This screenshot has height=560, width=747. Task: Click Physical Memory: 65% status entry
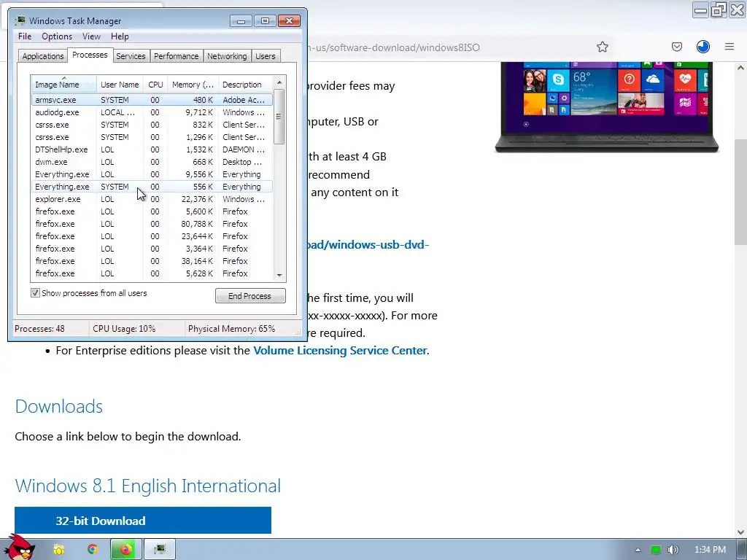tap(231, 329)
